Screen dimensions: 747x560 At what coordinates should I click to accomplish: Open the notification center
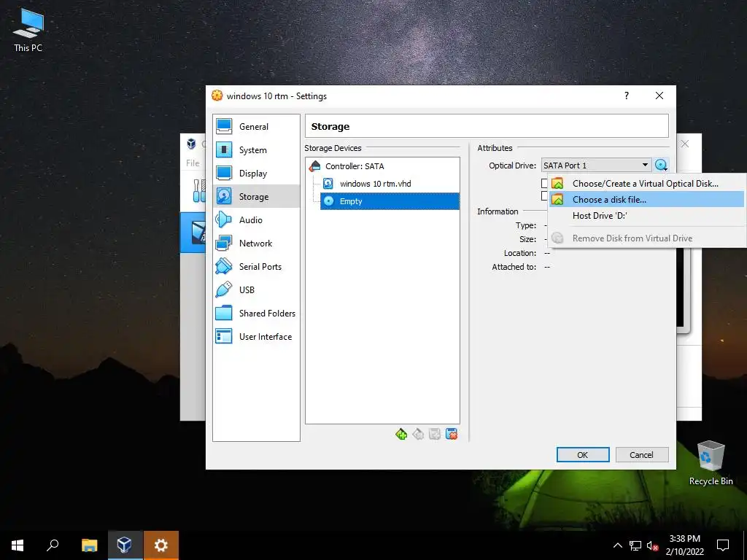pos(723,545)
